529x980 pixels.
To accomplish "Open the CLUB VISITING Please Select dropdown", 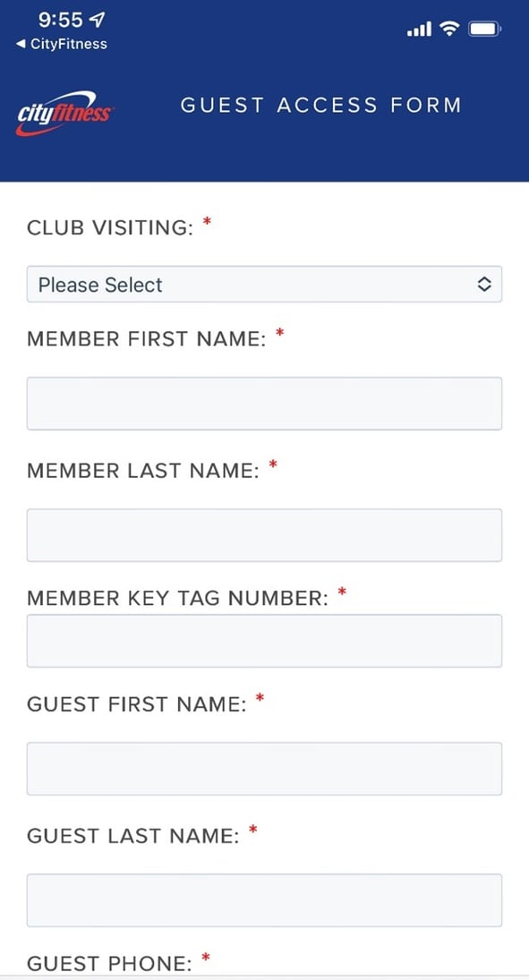I will tap(264, 284).
